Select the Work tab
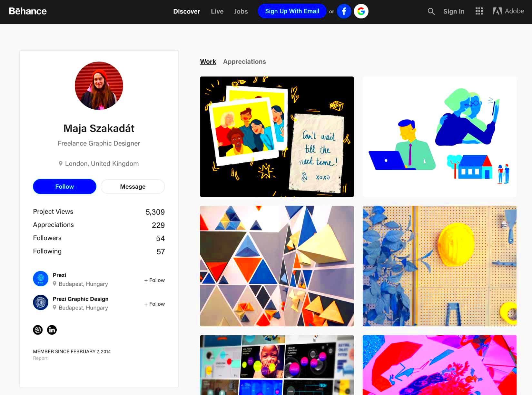 tap(208, 62)
